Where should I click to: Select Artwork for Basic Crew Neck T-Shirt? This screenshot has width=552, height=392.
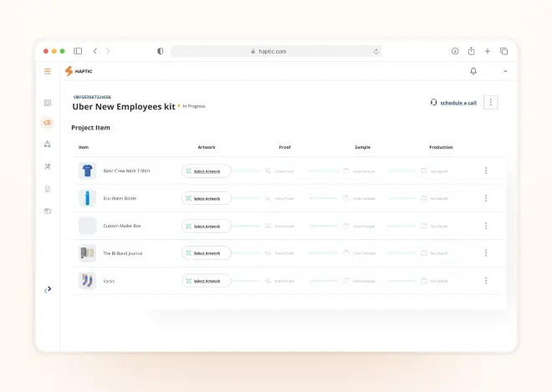pos(207,171)
